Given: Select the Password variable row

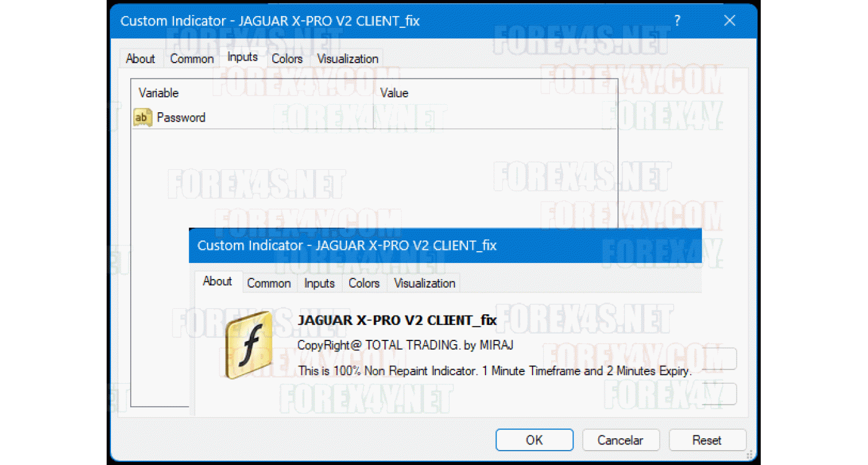Looking at the screenshot, I should (x=181, y=117).
